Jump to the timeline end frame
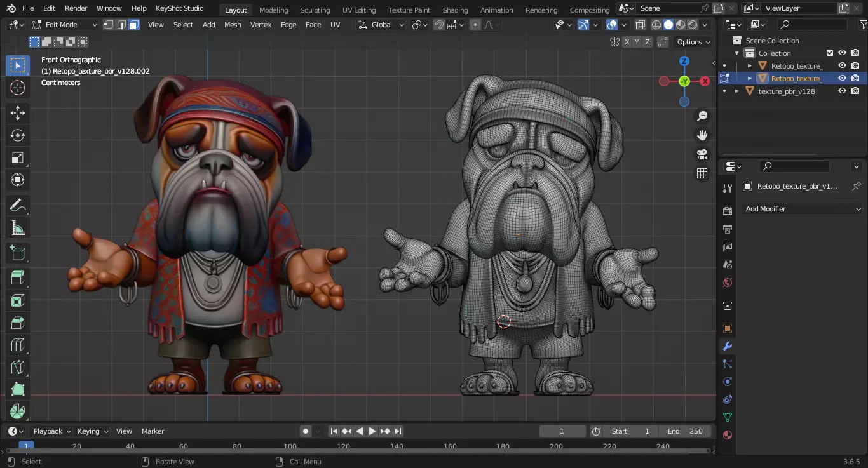Image resolution: width=868 pixels, height=468 pixels. point(398,431)
